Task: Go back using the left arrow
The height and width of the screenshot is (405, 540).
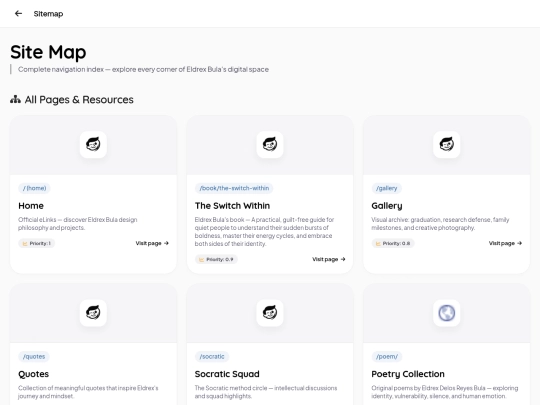Action: click(18, 13)
